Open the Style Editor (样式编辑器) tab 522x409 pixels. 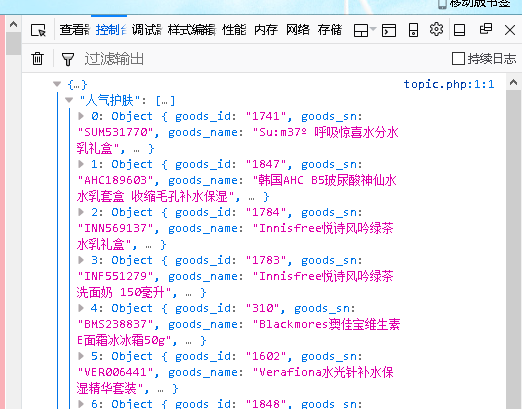pyautogui.click(x=192, y=30)
